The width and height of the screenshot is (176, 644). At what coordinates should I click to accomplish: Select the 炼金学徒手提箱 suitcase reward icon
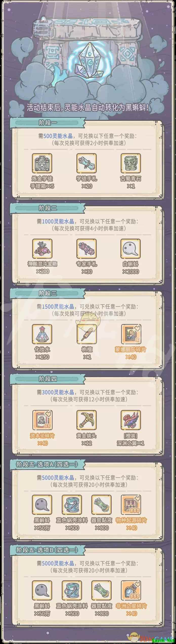42,163
